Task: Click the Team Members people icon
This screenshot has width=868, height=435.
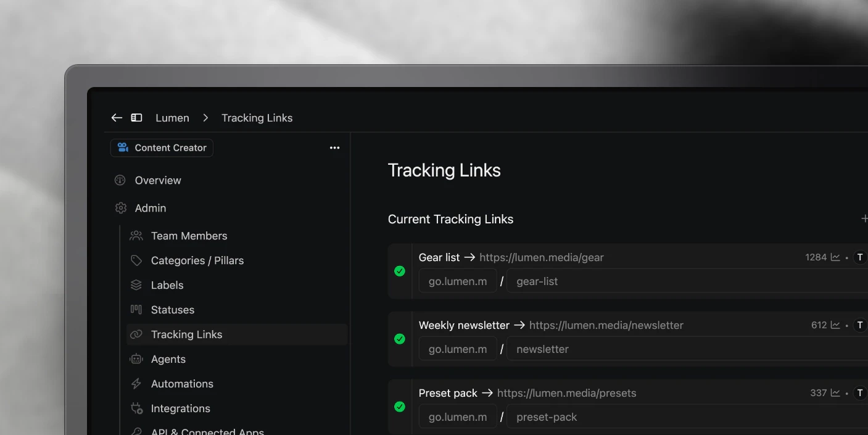Action: pyautogui.click(x=136, y=236)
